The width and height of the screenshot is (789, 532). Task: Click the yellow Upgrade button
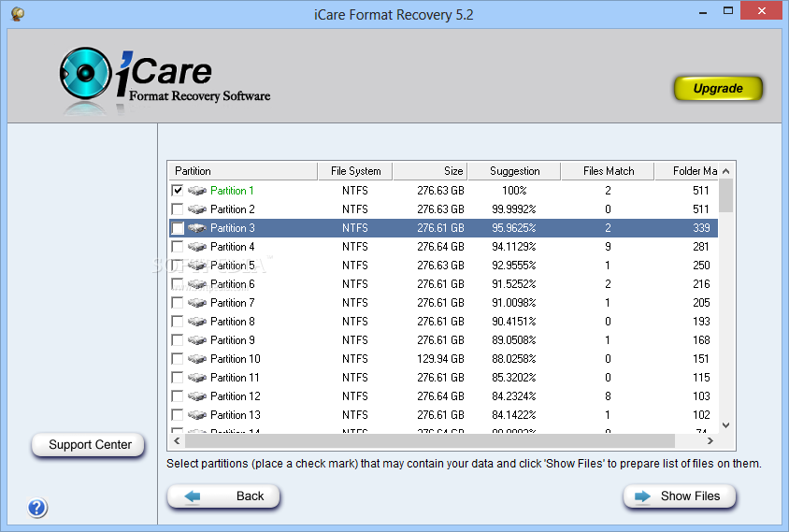pyautogui.click(x=718, y=89)
